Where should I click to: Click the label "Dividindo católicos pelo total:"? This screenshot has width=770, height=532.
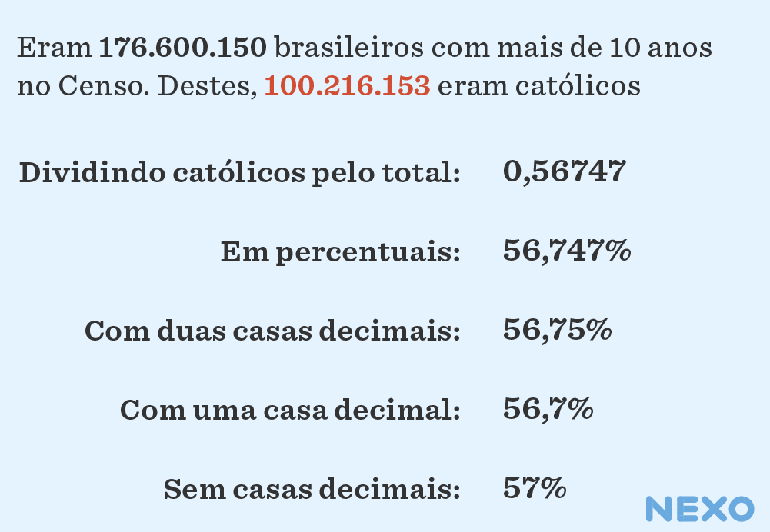pos(239,173)
